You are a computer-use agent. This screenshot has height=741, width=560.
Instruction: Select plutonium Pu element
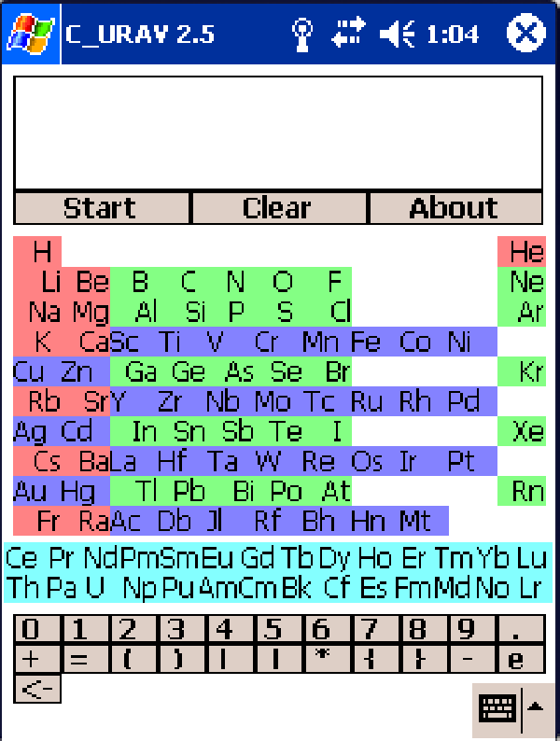(178, 588)
